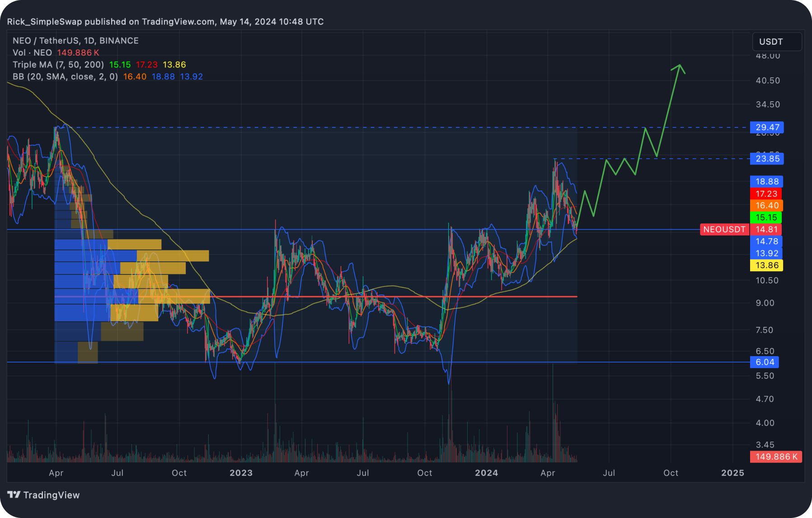Select the green 15.15 MA price label

(x=766, y=217)
